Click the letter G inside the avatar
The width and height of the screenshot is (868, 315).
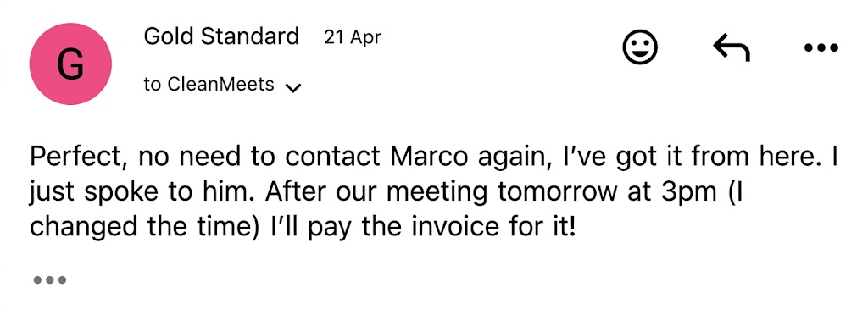tap(70, 64)
